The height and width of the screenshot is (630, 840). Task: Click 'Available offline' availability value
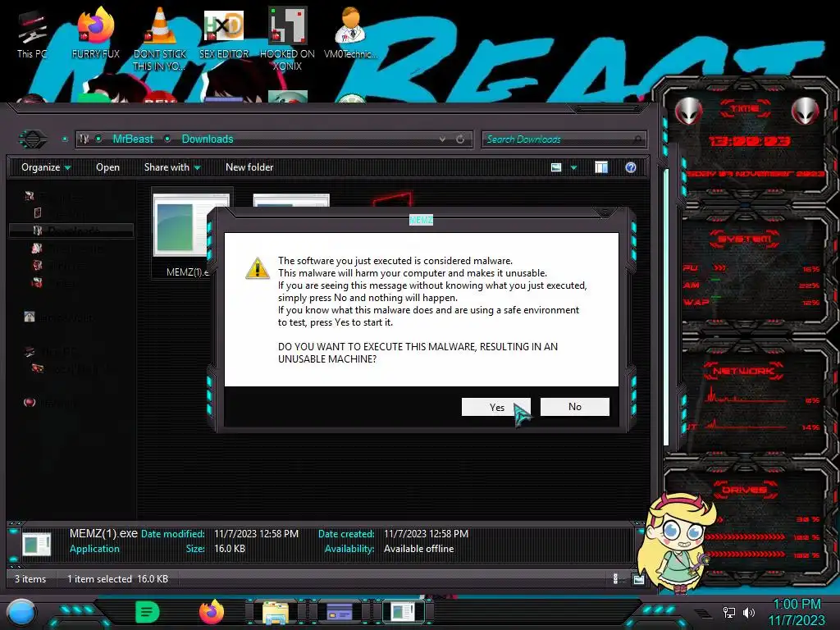point(418,549)
